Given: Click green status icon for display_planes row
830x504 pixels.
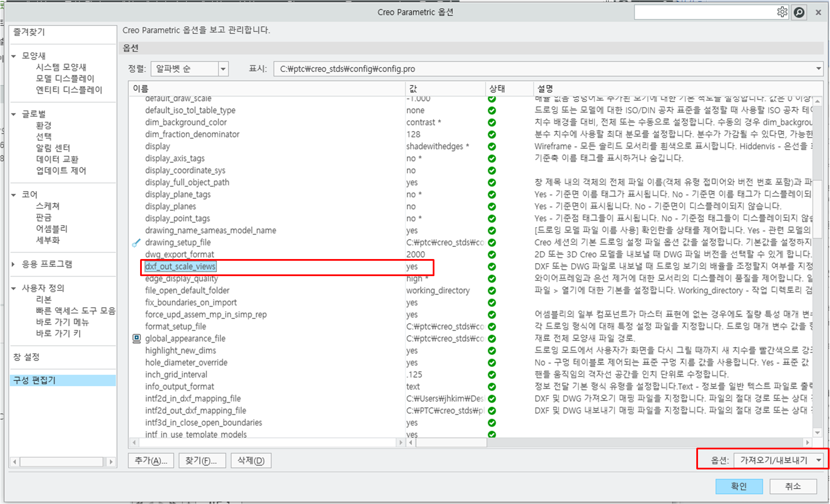Looking at the screenshot, I should [x=492, y=207].
